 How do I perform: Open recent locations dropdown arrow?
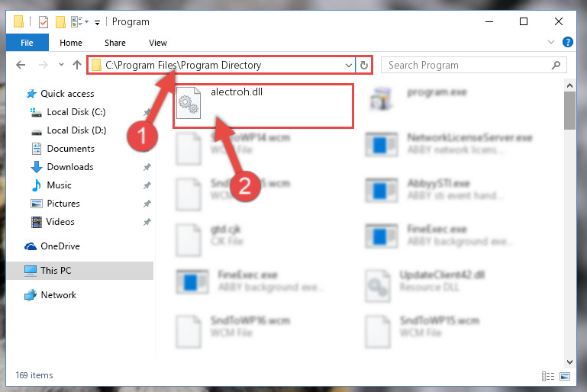pyautogui.click(x=61, y=65)
